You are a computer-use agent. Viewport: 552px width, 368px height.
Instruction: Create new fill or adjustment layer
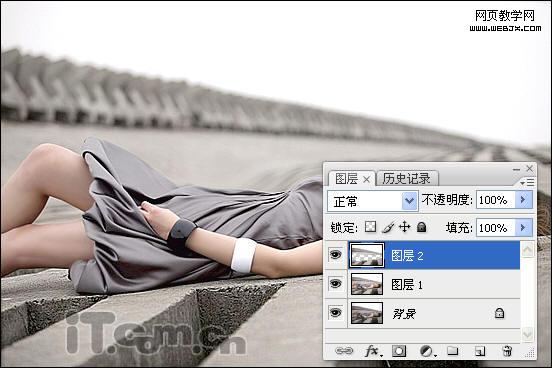[427, 351]
